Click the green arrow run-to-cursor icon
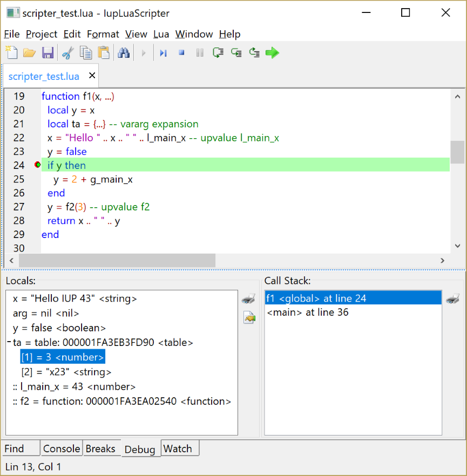Image resolution: width=467 pixels, height=476 pixels. coord(272,52)
